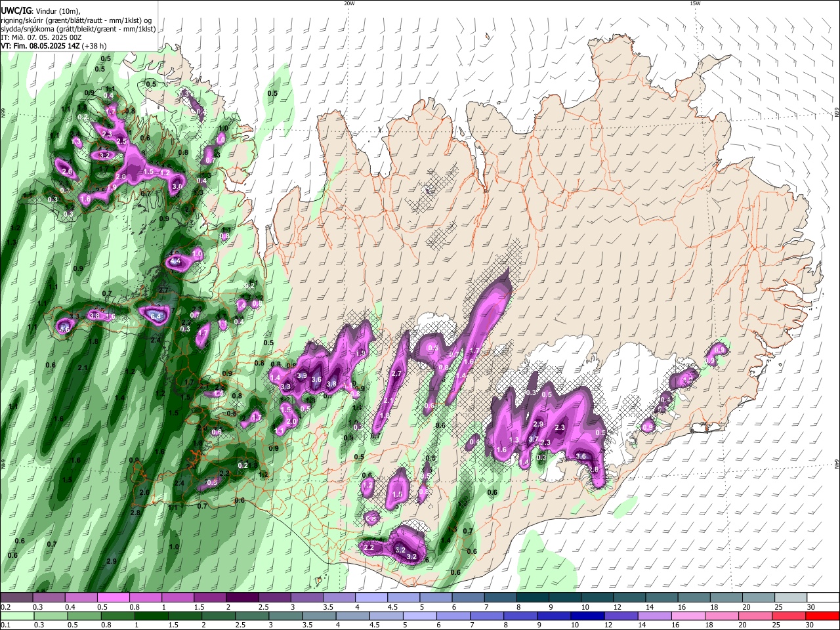Image resolution: width=840 pixels, height=630 pixels.
Task: Pick the 12 swatch in the upper snow scale
Action: [x=629, y=598]
